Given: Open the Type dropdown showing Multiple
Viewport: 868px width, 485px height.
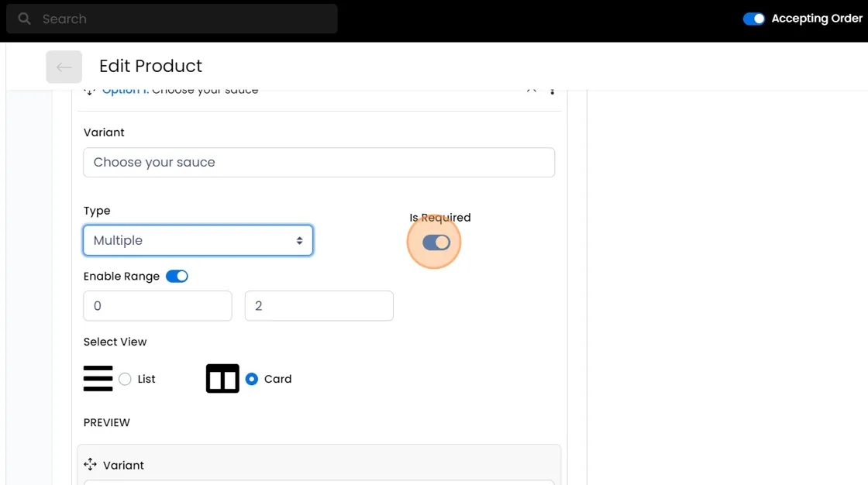Looking at the screenshot, I should [x=198, y=241].
